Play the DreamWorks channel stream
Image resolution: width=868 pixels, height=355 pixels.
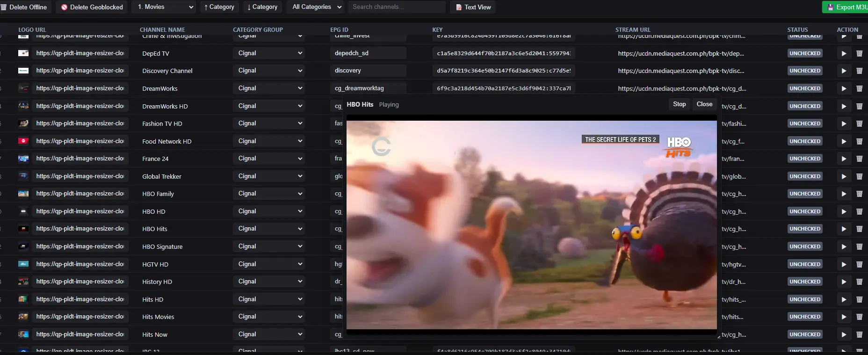tap(844, 88)
